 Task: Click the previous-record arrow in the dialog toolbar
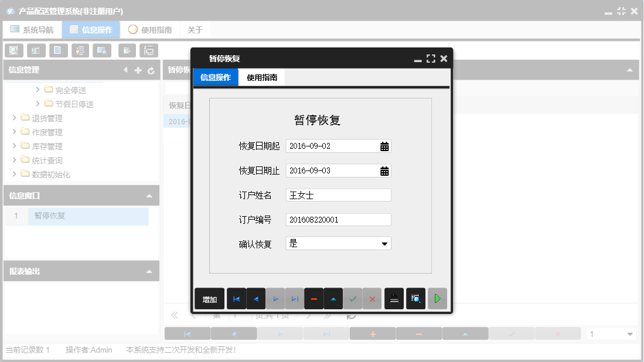pos(255,299)
